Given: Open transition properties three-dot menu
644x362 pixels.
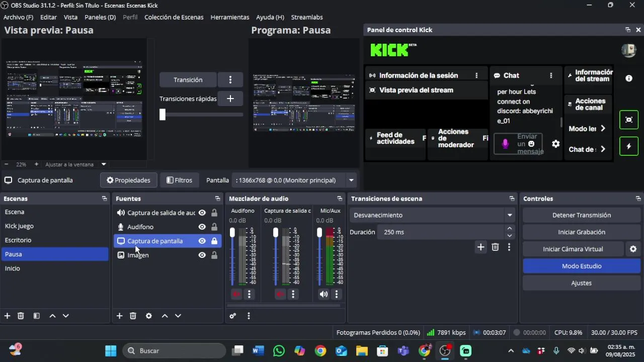Looking at the screenshot, I should (509, 247).
